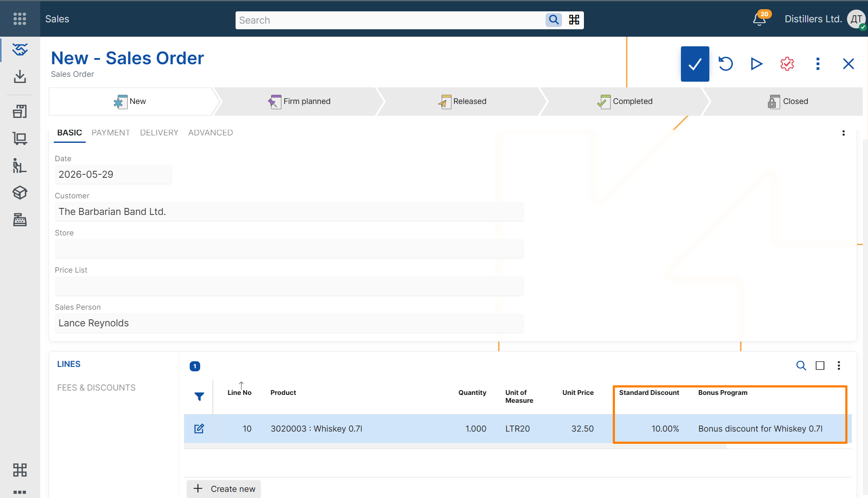This screenshot has width=868, height=498.
Task: Open the apps grid menu
Action: (20, 19)
